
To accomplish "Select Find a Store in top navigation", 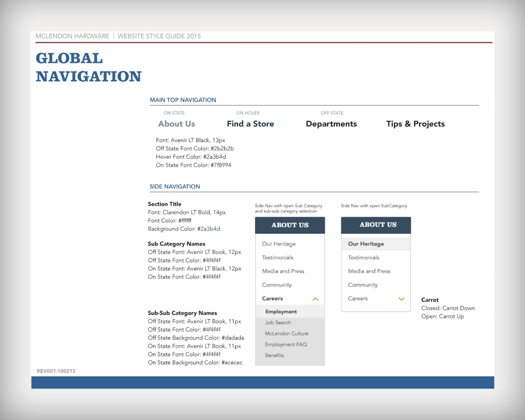I will (x=250, y=124).
